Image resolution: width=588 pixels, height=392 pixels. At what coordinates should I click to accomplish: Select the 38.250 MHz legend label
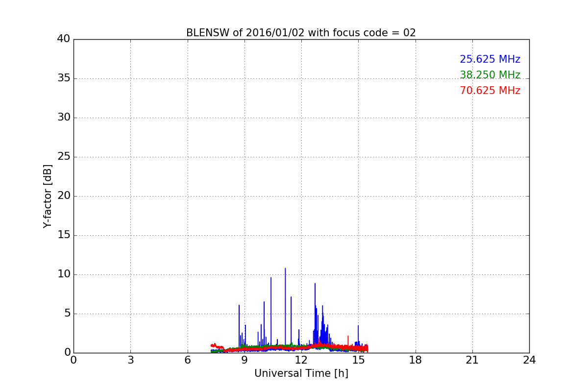click(x=490, y=75)
